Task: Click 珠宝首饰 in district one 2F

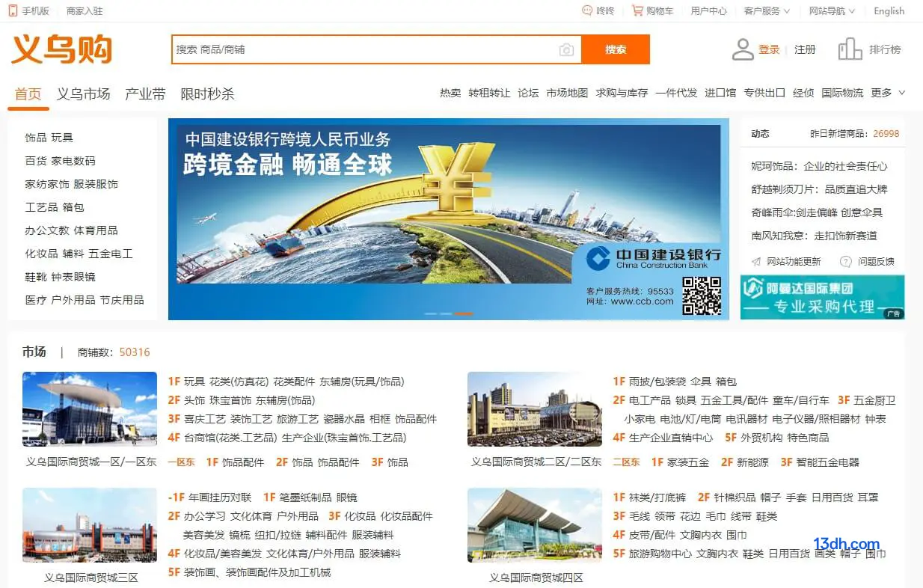Action: 230,400
